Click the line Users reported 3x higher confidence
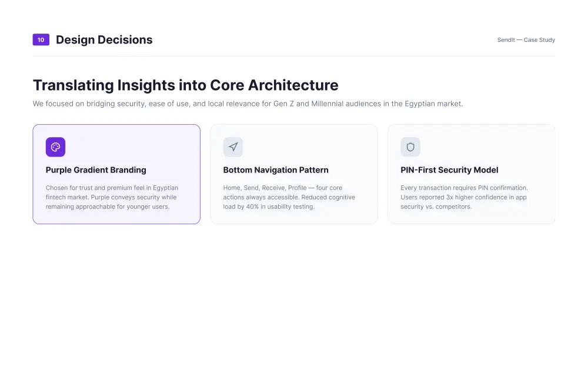The width and height of the screenshot is (588, 386). tap(463, 197)
